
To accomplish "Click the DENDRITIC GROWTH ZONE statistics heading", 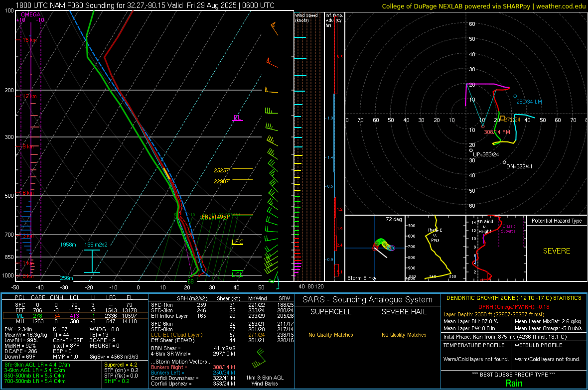I will [x=514, y=298].
